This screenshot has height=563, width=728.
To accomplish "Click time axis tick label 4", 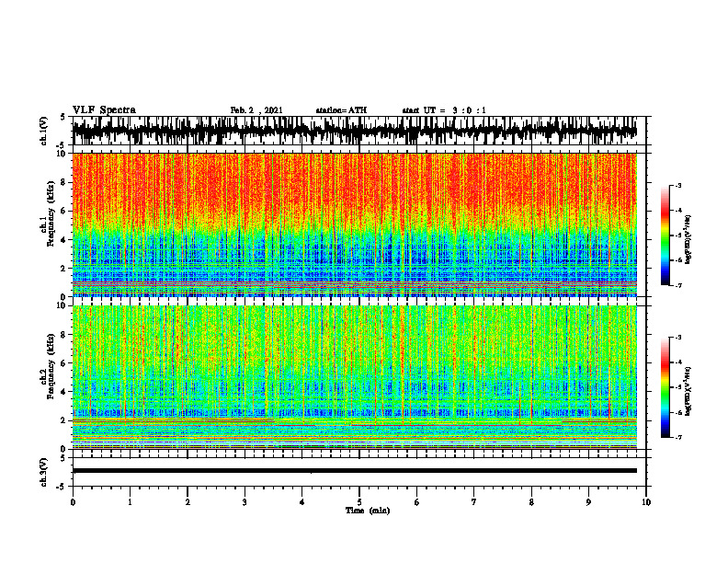I will click(302, 502).
